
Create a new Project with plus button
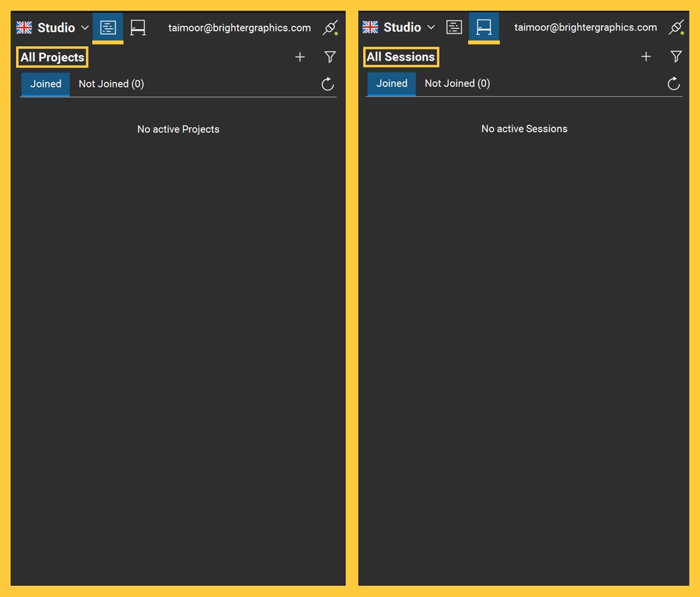pyautogui.click(x=300, y=56)
